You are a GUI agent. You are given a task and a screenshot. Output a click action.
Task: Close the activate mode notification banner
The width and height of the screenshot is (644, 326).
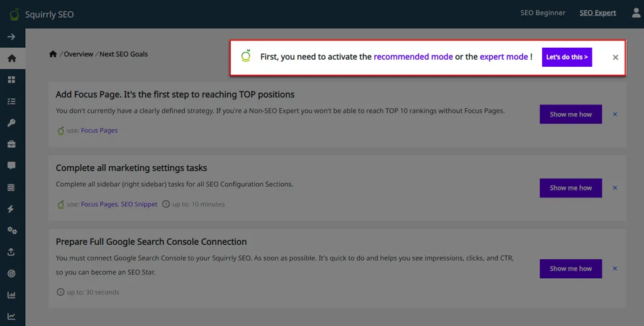pyautogui.click(x=615, y=57)
